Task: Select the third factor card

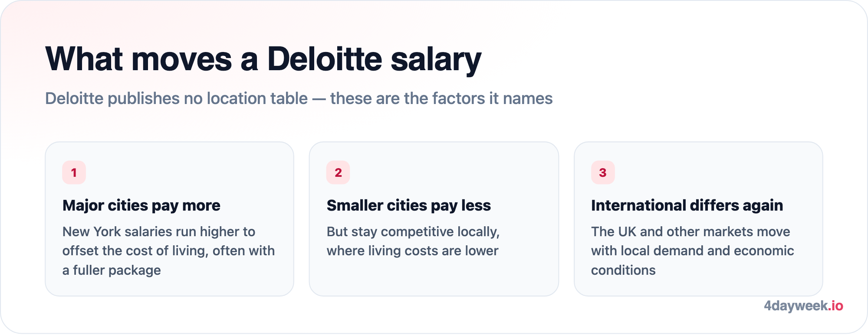Action: [x=698, y=219]
